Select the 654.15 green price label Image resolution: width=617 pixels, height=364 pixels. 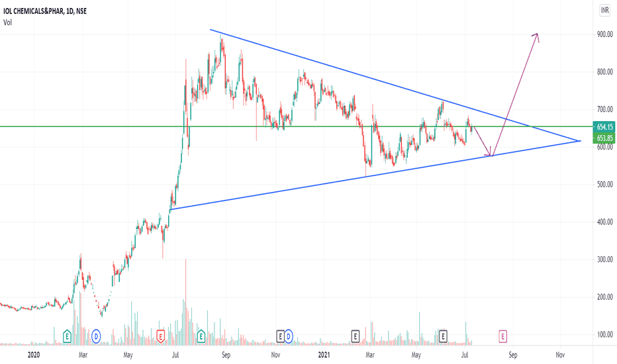[604, 126]
